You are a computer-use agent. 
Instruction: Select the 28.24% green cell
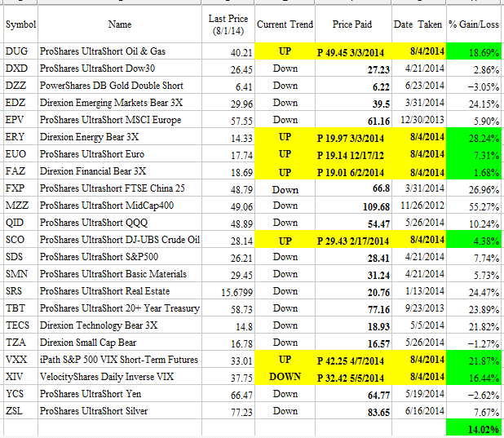tap(474, 137)
